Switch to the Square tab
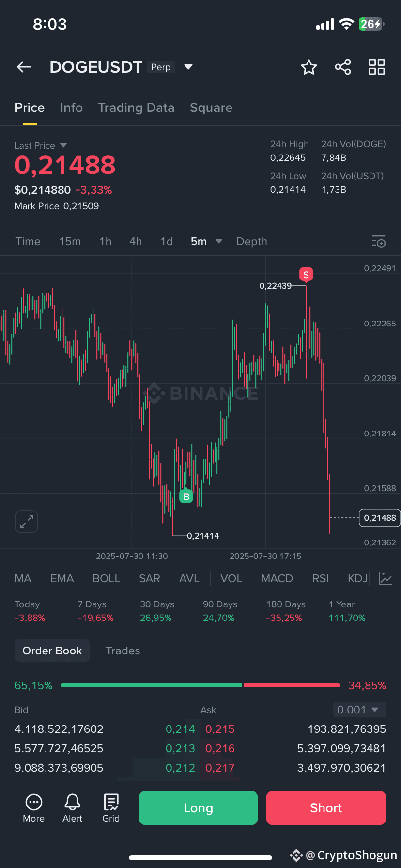This screenshot has width=401, height=868. (x=211, y=108)
